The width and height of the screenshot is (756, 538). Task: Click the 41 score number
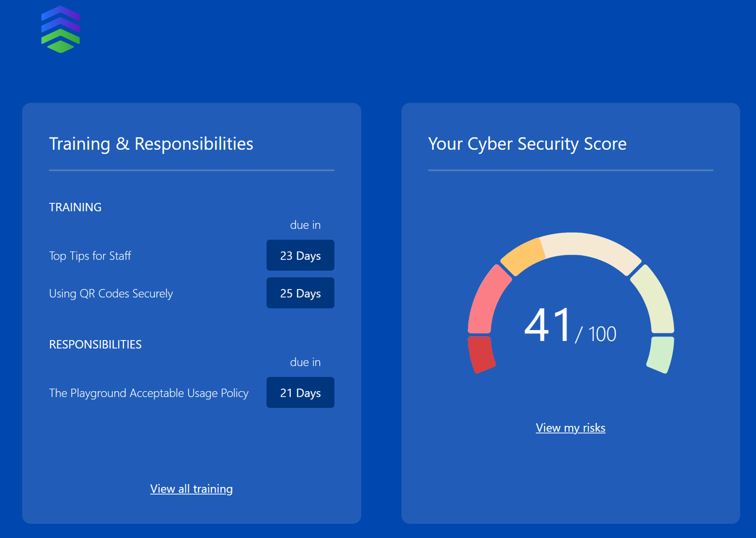[547, 325]
